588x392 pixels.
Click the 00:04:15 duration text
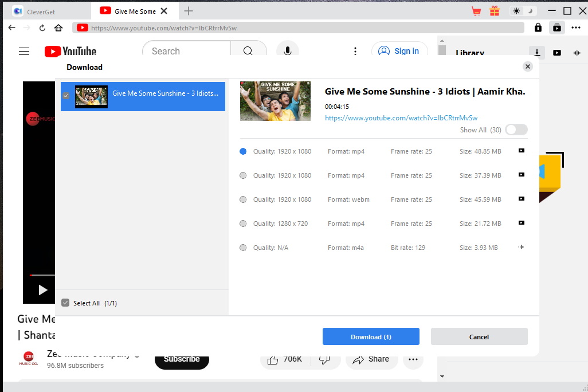(x=337, y=107)
